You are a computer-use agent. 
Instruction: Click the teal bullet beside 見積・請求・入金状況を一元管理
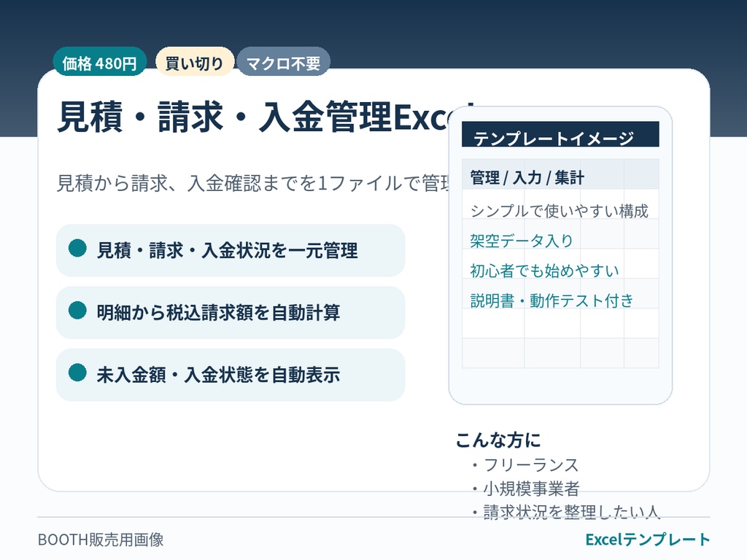77,248
